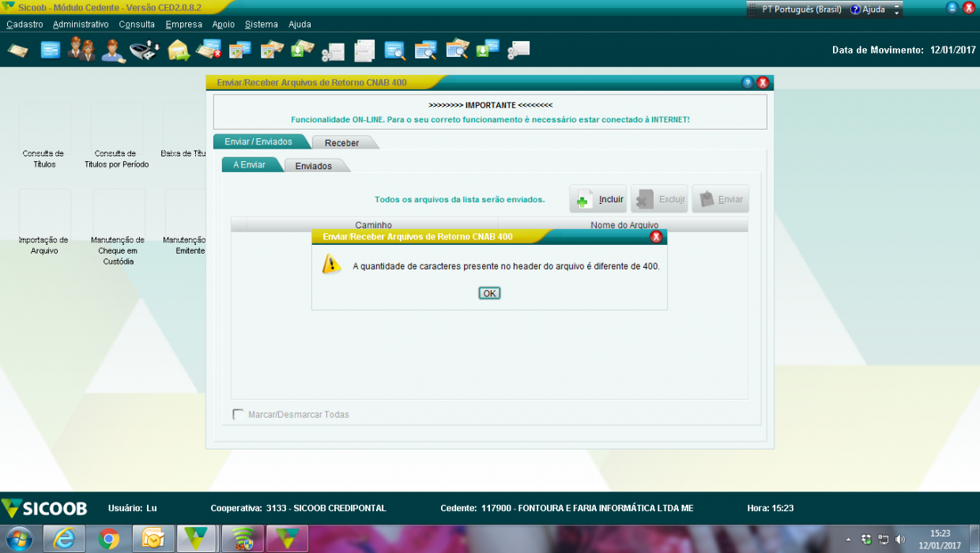Open Outlook from the taskbar
Viewport: 980px width, 553px height.
click(153, 539)
